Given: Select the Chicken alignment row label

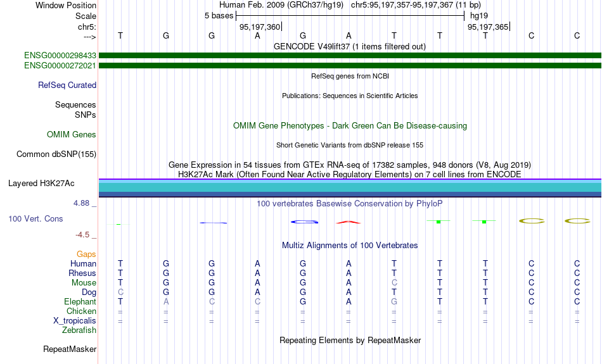Looking at the screenshot, I should tap(81, 311).
